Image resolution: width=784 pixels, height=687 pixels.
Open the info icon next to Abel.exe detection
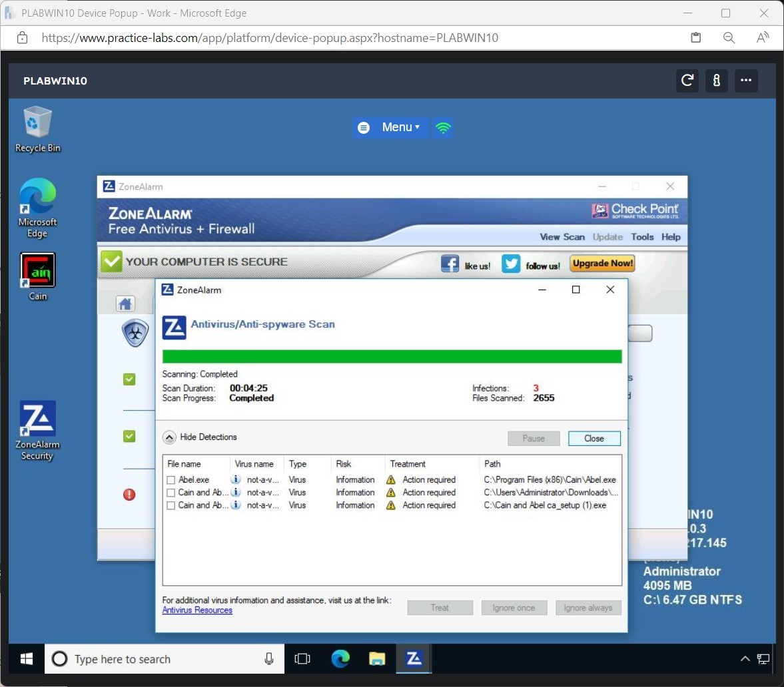(235, 479)
